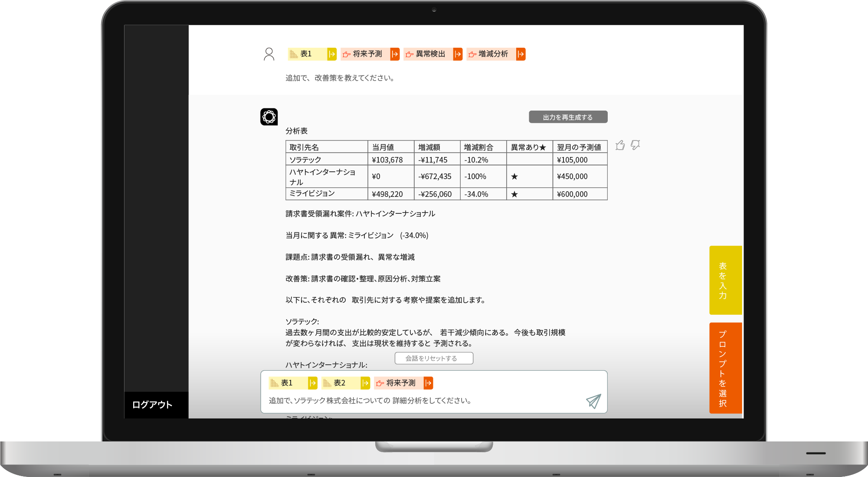
Task: Click arrow icon on 異常検出 chip
Action: click(x=458, y=54)
